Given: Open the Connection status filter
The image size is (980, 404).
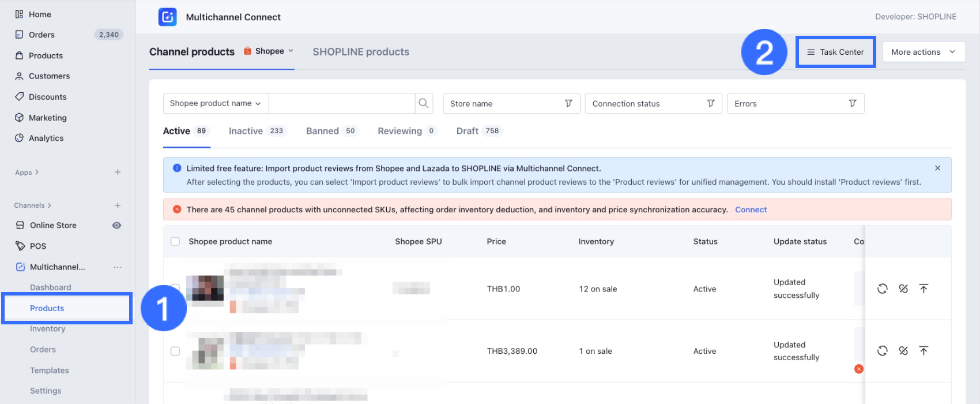Looking at the screenshot, I should (653, 103).
